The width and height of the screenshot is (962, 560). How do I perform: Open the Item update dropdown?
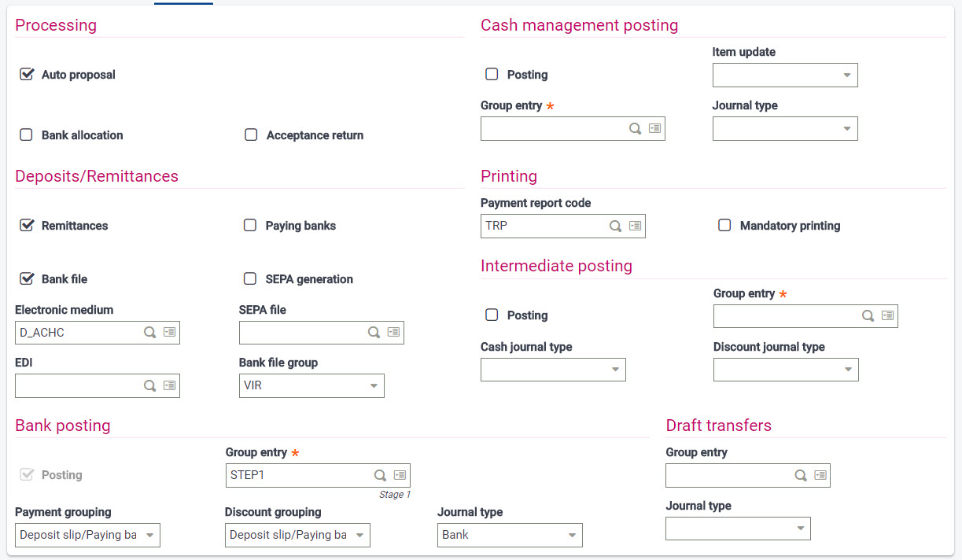pyautogui.click(x=785, y=76)
